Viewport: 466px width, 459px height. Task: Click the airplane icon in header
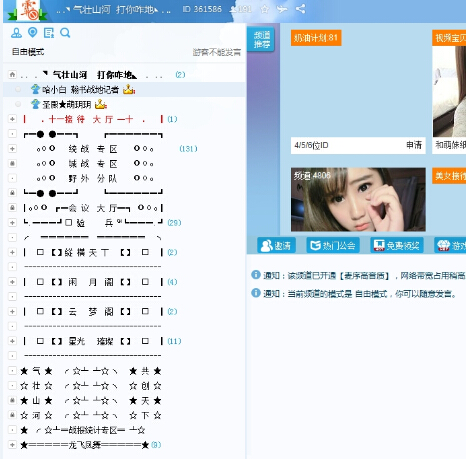click(x=282, y=9)
